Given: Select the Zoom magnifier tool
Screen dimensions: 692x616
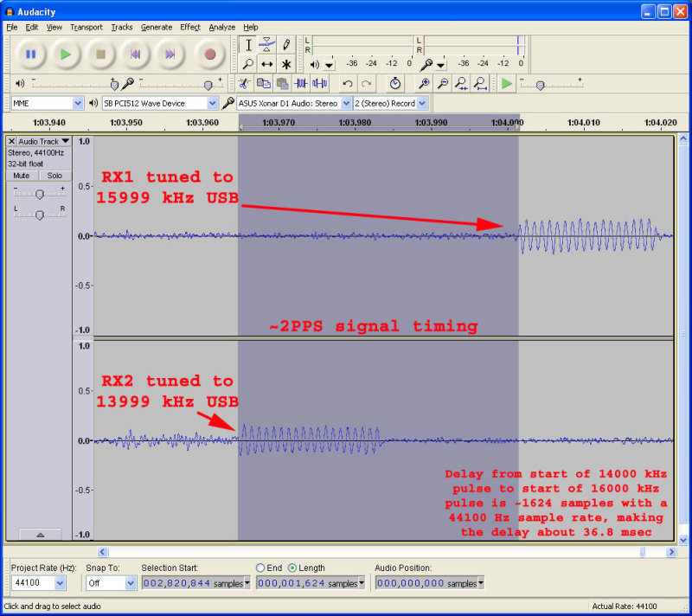Looking at the screenshot, I should (x=248, y=64).
